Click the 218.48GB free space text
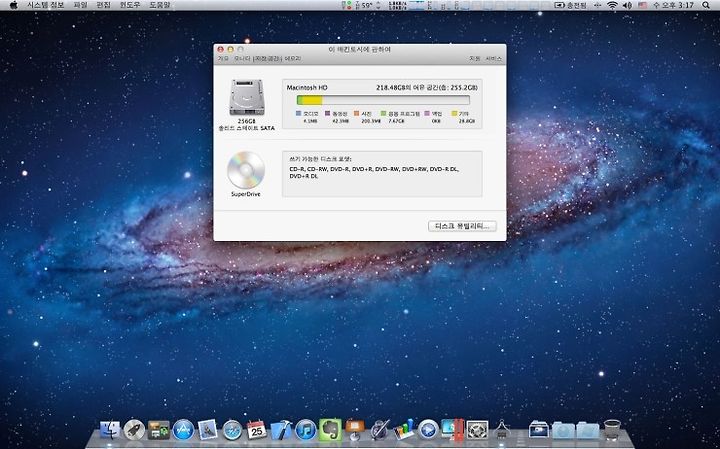 [x=427, y=87]
